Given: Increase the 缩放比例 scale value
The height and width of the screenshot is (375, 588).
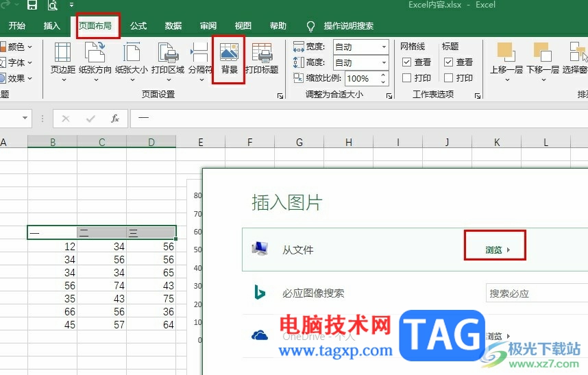Looking at the screenshot, I should pyautogui.click(x=383, y=75).
